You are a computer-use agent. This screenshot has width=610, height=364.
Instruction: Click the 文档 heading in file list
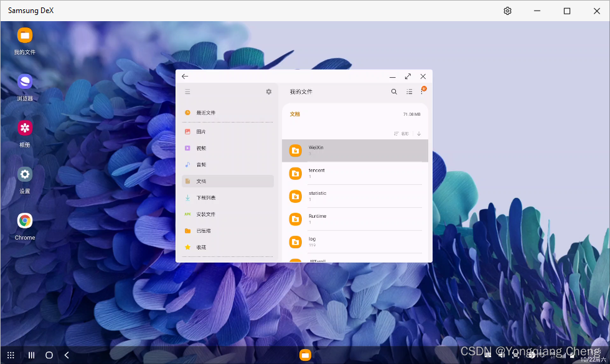point(295,114)
